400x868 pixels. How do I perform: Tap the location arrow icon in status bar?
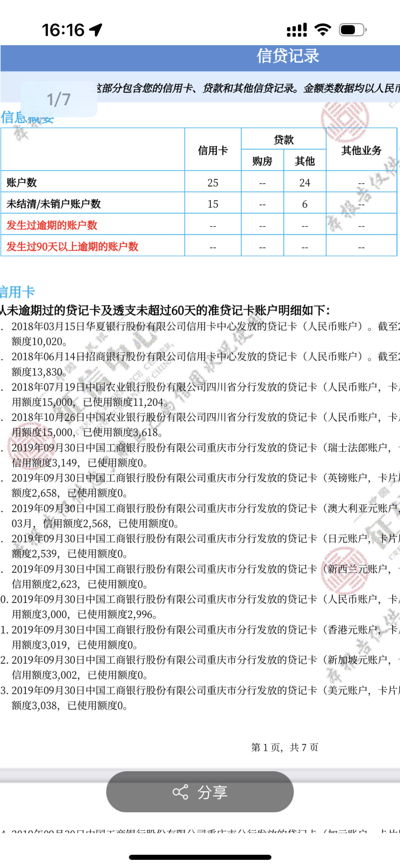(96, 30)
